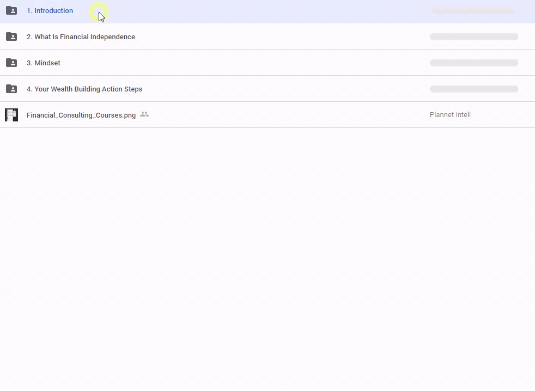535x392 pixels.
Task: Select the Financial_Consulting_Courses.png file name
Action: pos(81,115)
